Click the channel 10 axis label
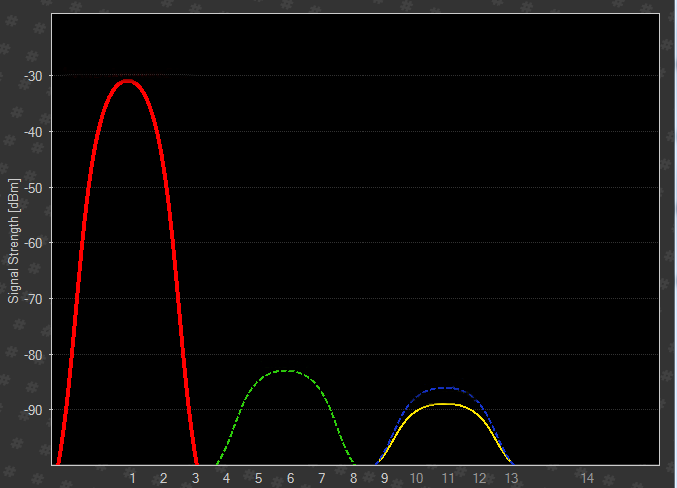677x488 pixels. 416,478
